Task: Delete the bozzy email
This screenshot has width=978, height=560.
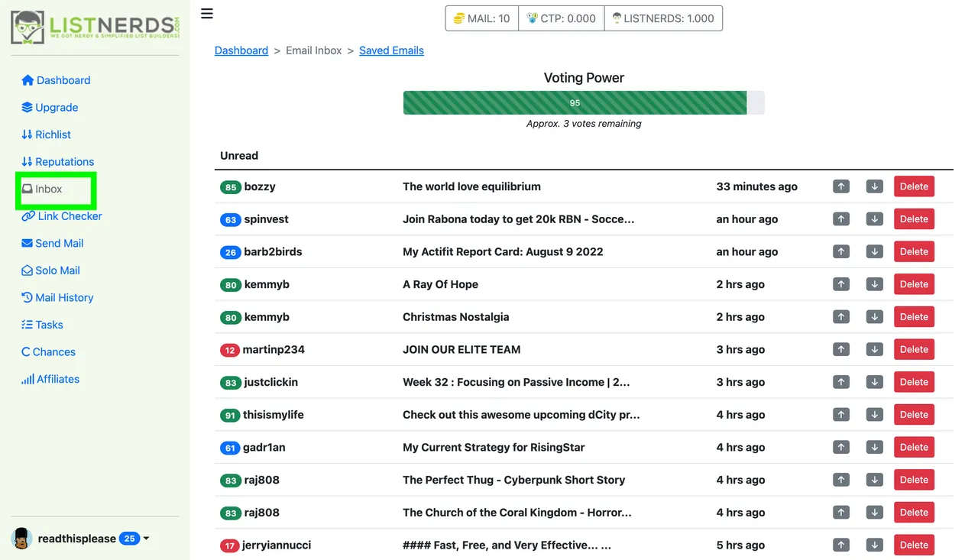Action: click(x=914, y=186)
